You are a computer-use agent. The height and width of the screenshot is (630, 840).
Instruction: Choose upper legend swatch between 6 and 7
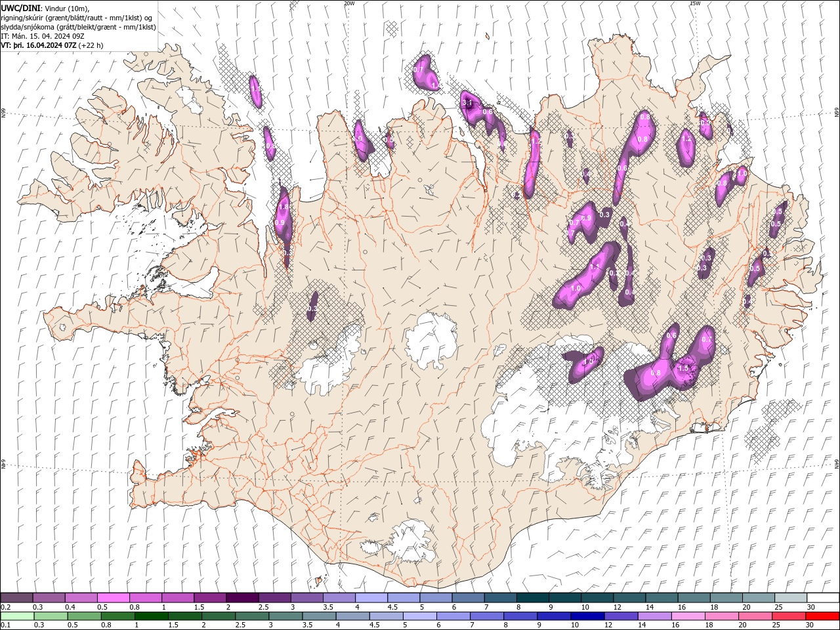coord(468,598)
